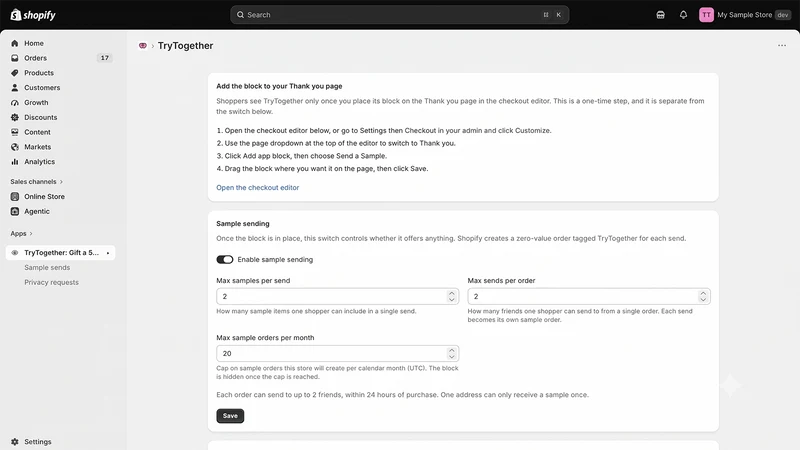Open the Customers person icon
Viewport: 800px width, 450px height.
point(15,88)
